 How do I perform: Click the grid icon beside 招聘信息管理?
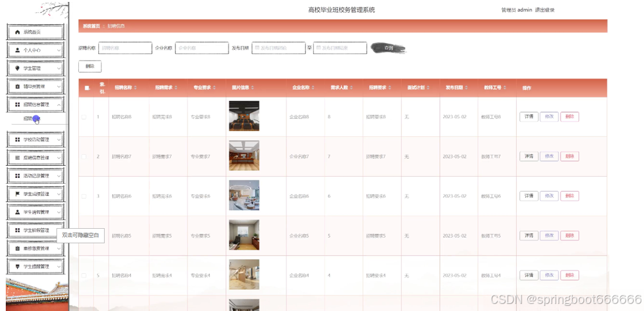pyautogui.click(x=17, y=105)
